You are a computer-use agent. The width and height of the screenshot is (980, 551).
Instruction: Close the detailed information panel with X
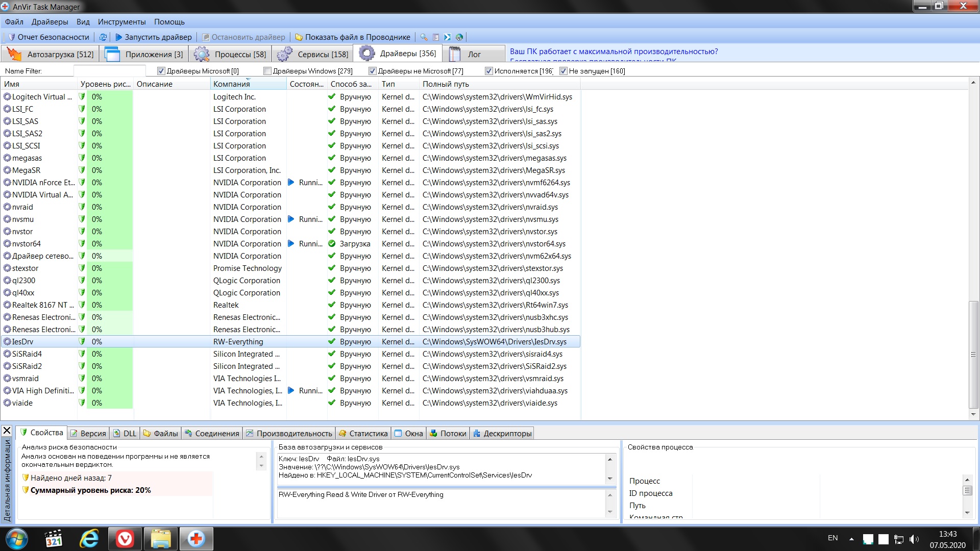click(7, 431)
